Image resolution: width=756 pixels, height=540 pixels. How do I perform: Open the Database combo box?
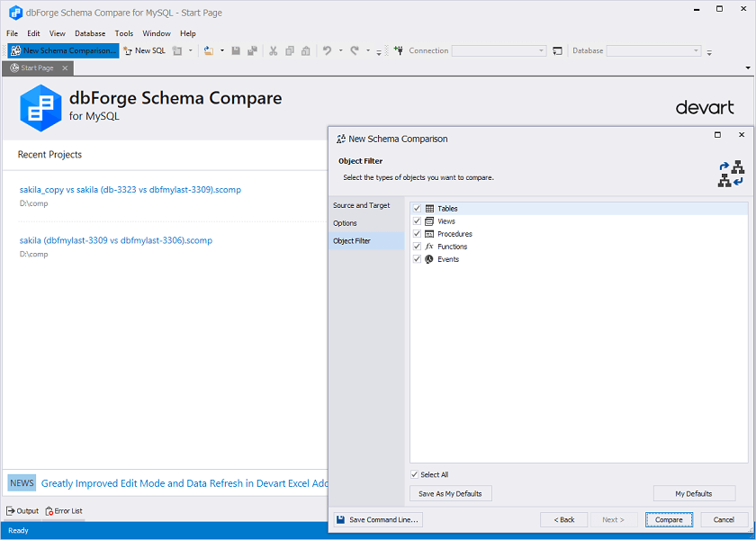click(x=653, y=50)
